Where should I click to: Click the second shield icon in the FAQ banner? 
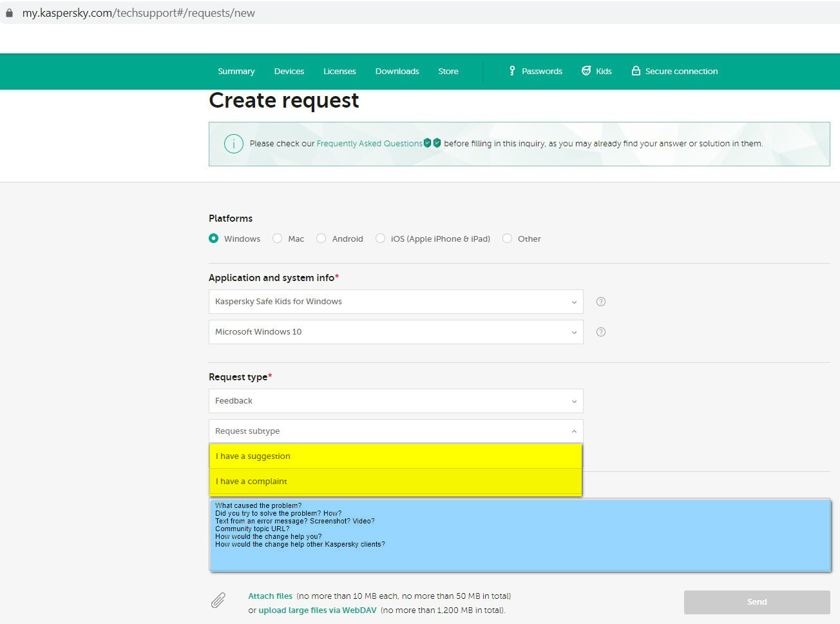[x=437, y=143]
